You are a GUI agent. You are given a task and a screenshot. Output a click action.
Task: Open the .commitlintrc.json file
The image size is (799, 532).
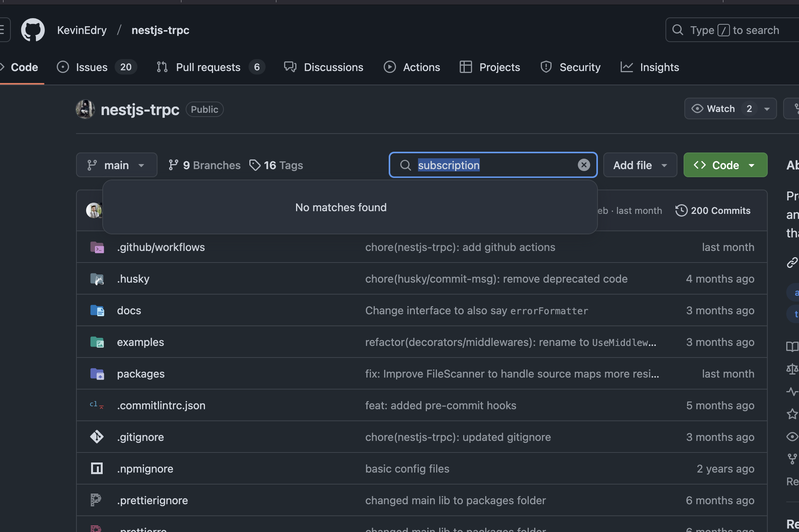[x=161, y=405]
